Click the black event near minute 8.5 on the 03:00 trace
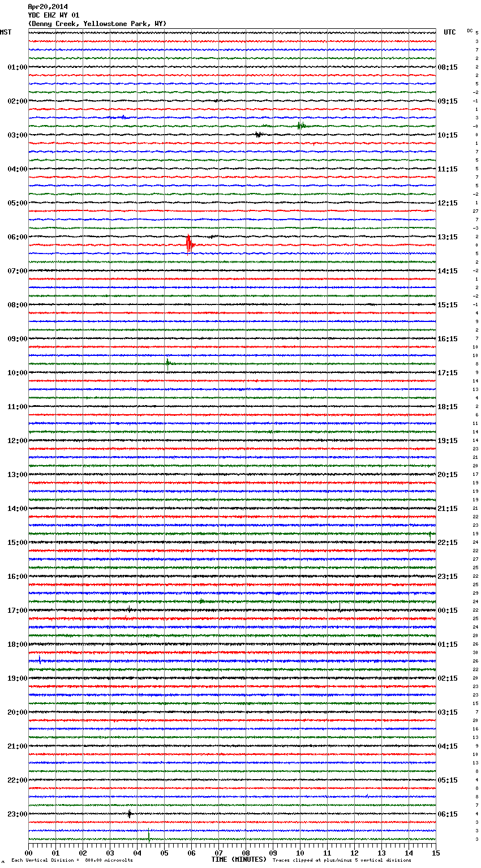481x868 pixels. pos(259,135)
